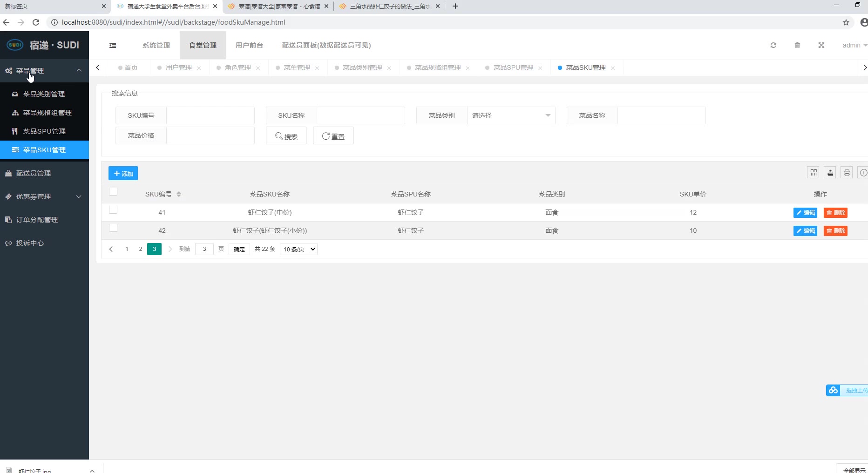Open 菜品规格组管理 in sidebar
The width and height of the screenshot is (868, 473).
[44, 113]
